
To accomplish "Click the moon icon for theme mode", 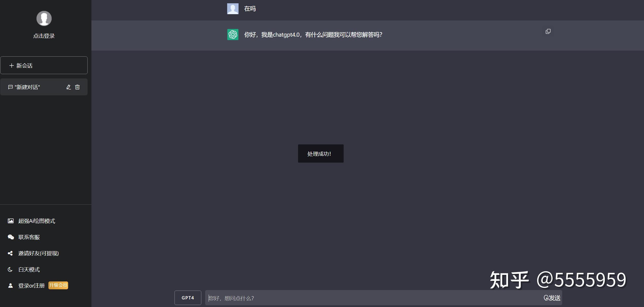I will coord(10,270).
